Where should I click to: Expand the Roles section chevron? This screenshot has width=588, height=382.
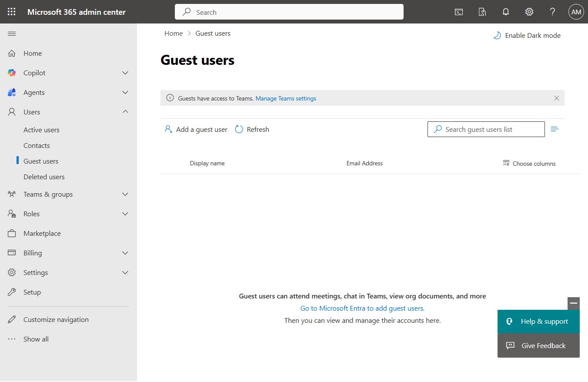coord(125,214)
